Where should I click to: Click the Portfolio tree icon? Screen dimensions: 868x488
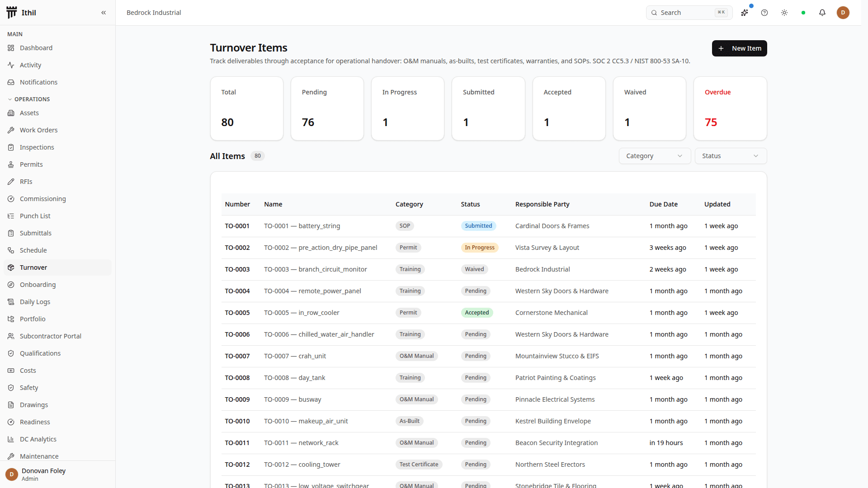pyautogui.click(x=11, y=319)
